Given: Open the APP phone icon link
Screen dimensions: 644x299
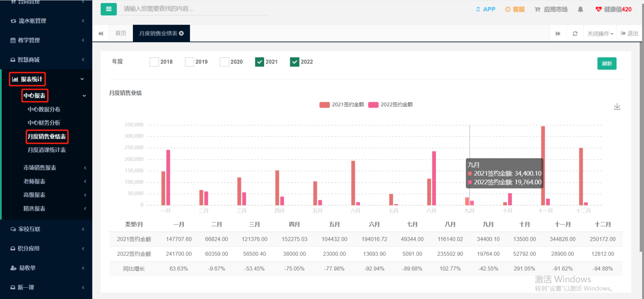Looking at the screenshot, I should point(486,9).
